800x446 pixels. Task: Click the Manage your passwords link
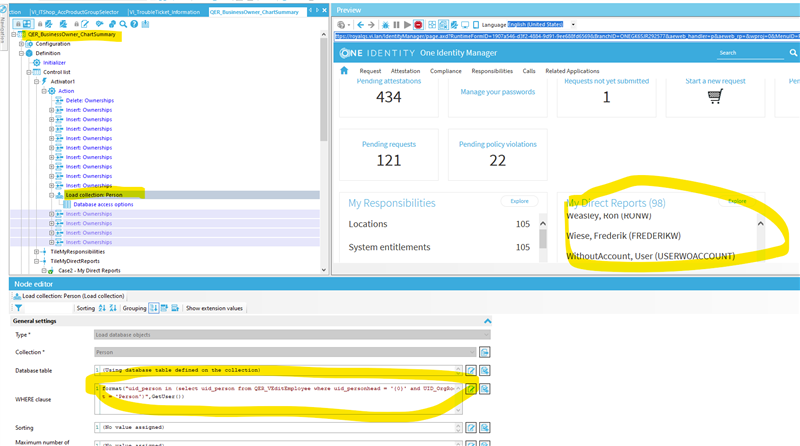click(x=497, y=92)
